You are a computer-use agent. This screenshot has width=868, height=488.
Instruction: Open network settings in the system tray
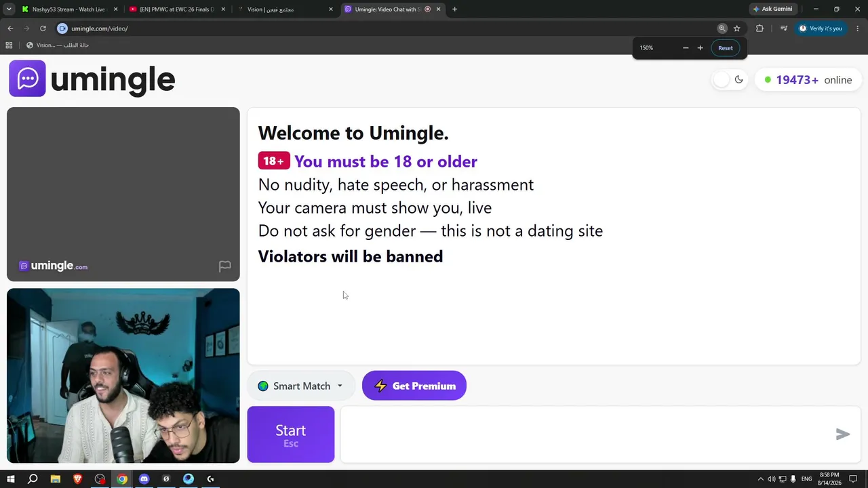pyautogui.click(x=782, y=479)
